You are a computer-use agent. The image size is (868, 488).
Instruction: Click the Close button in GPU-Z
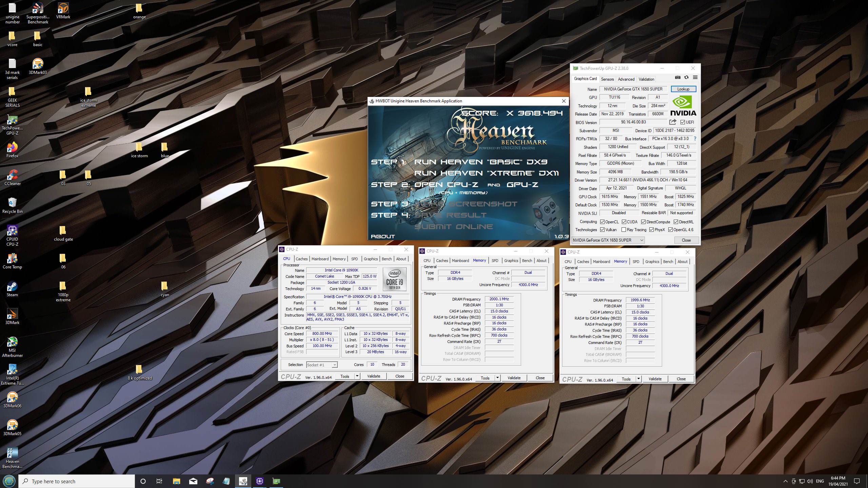686,240
